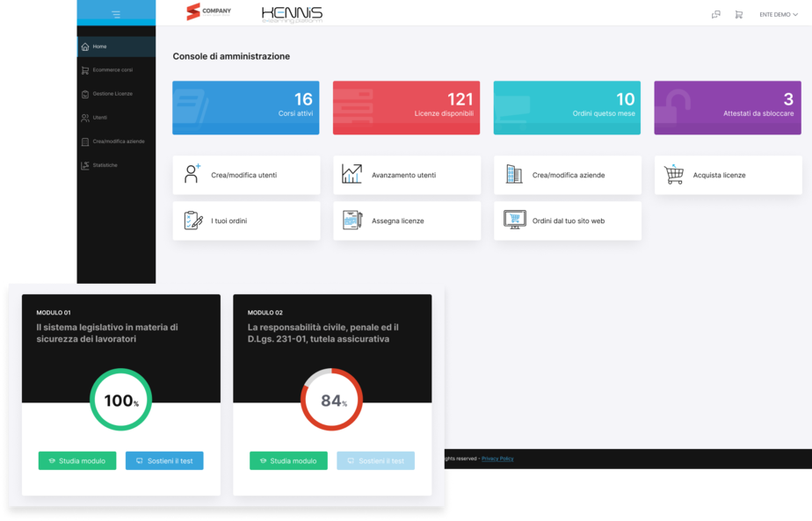This screenshot has height=521, width=812.
Task: Open the Licenze disponibili red card
Action: (x=406, y=107)
